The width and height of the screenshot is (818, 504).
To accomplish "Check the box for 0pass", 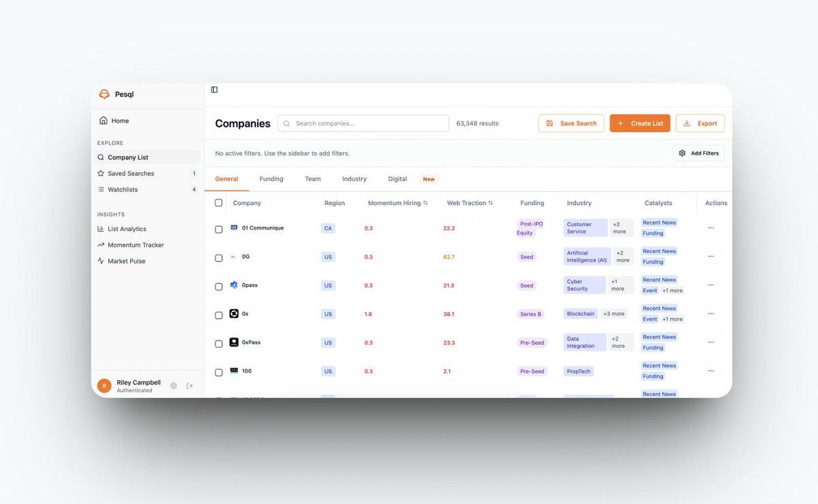I will (x=219, y=287).
